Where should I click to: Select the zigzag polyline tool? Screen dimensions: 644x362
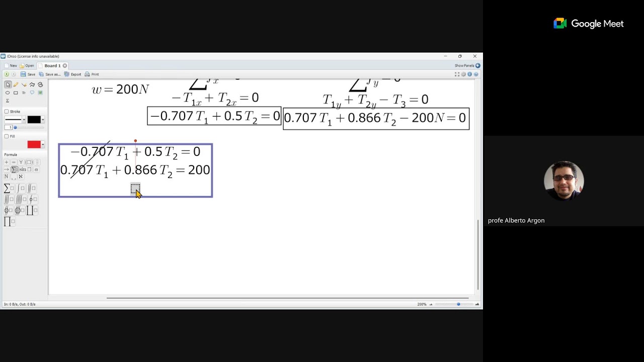32,84
